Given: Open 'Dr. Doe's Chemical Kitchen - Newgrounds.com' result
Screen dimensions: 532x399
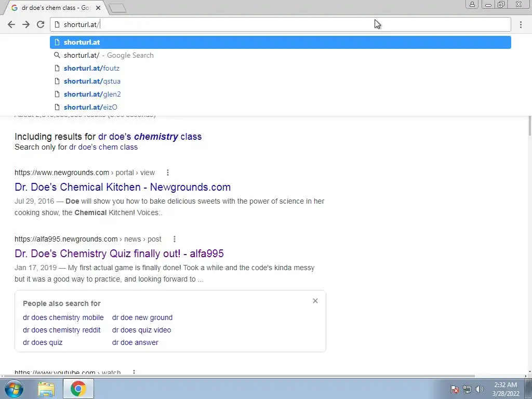Looking at the screenshot, I should pyautogui.click(x=123, y=187).
